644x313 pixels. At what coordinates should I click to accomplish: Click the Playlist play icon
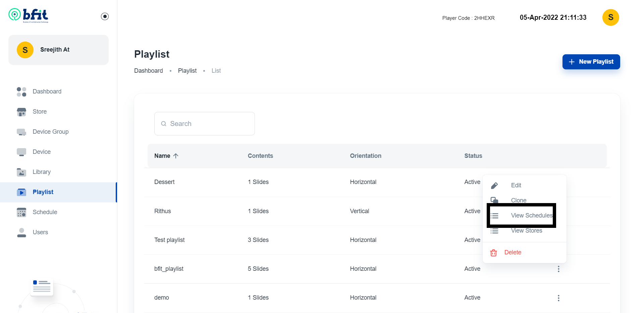21,192
